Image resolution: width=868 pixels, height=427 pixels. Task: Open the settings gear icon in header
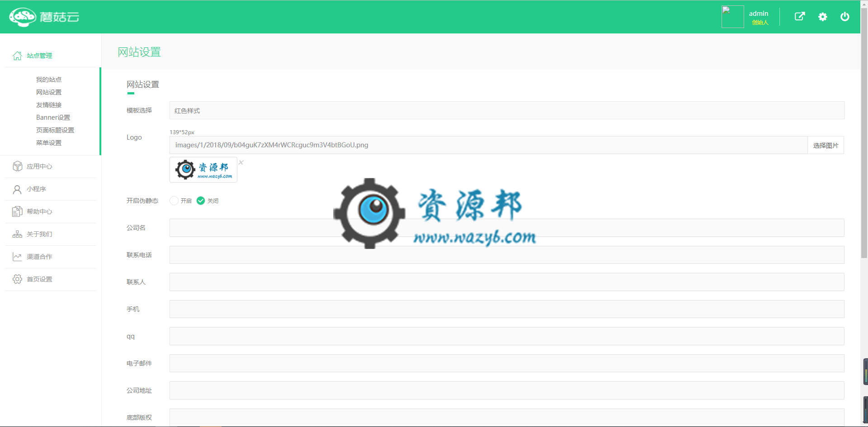822,17
